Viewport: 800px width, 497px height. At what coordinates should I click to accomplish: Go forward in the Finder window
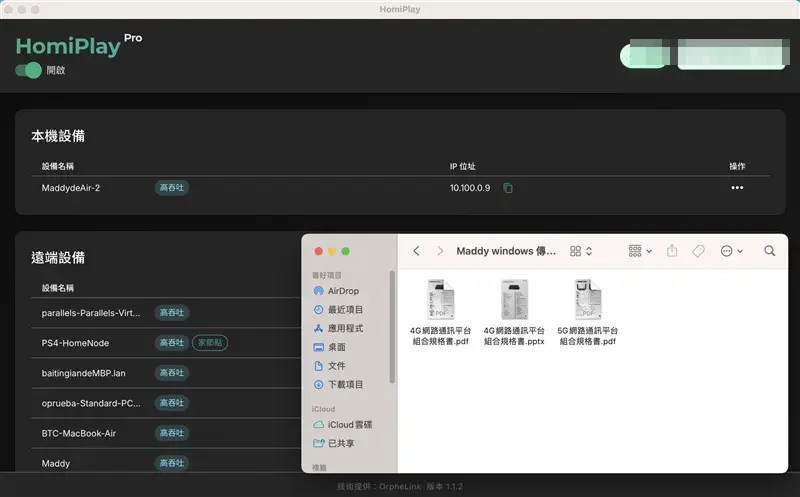point(440,251)
